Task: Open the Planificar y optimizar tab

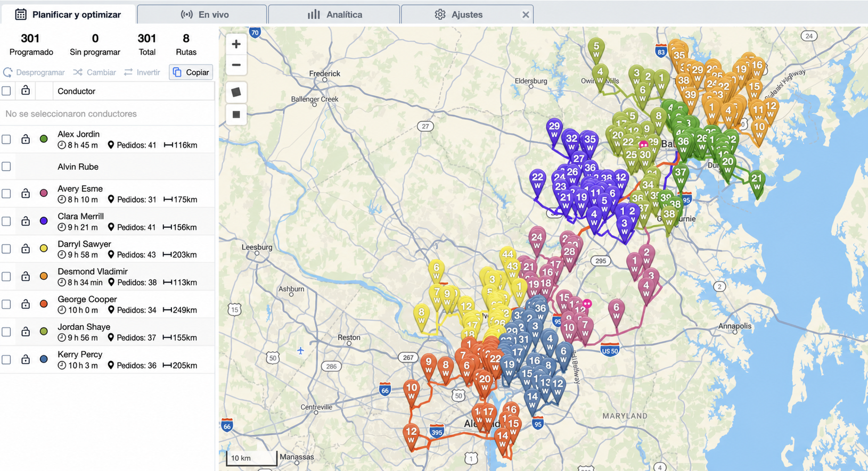Action: pyautogui.click(x=68, y=14)
